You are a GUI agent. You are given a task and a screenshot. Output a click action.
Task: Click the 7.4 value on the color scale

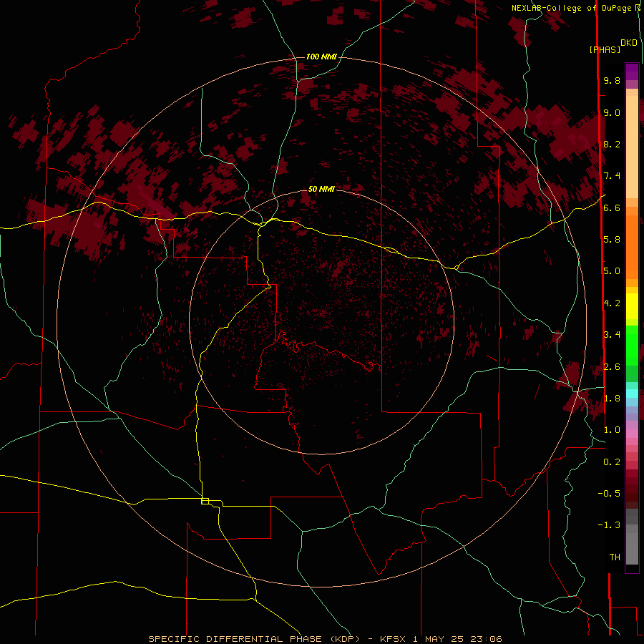612,176
